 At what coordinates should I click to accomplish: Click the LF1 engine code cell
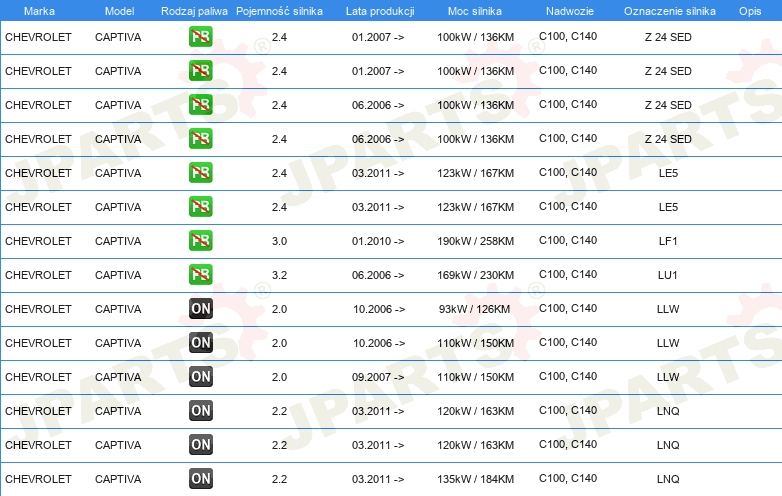(x=668, y=241)
